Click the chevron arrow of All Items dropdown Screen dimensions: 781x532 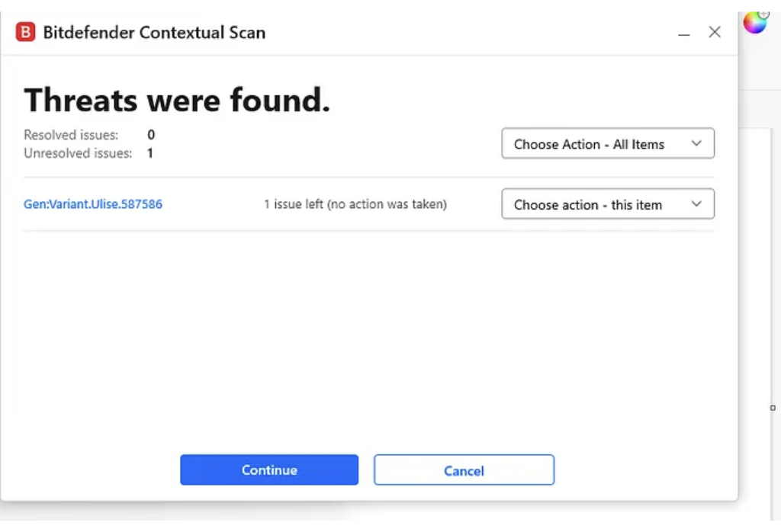(x=696, y=144)
